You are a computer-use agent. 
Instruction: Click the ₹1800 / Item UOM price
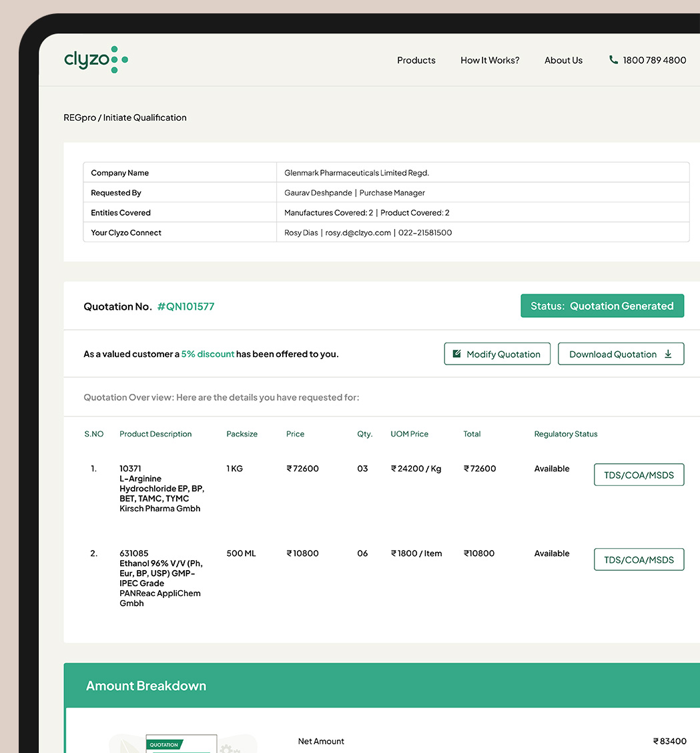[x=416, y=553]
